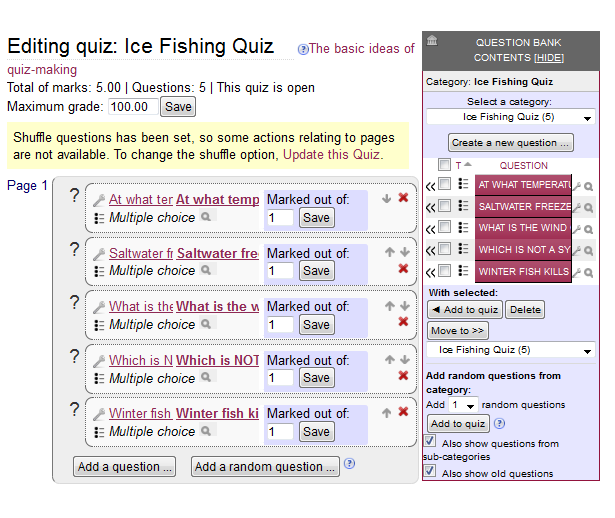Preview WINTER FISH KILLS in question bank
Image resolution: width=615 pixels, height=518 pixels.
pyautogui.click(x=588, y=273)
